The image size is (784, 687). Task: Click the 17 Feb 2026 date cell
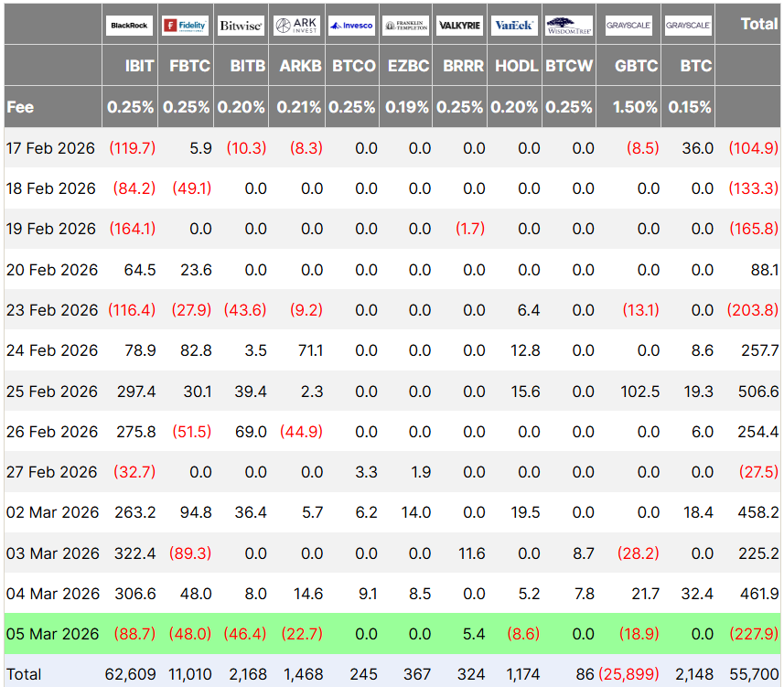pos(50,148)
